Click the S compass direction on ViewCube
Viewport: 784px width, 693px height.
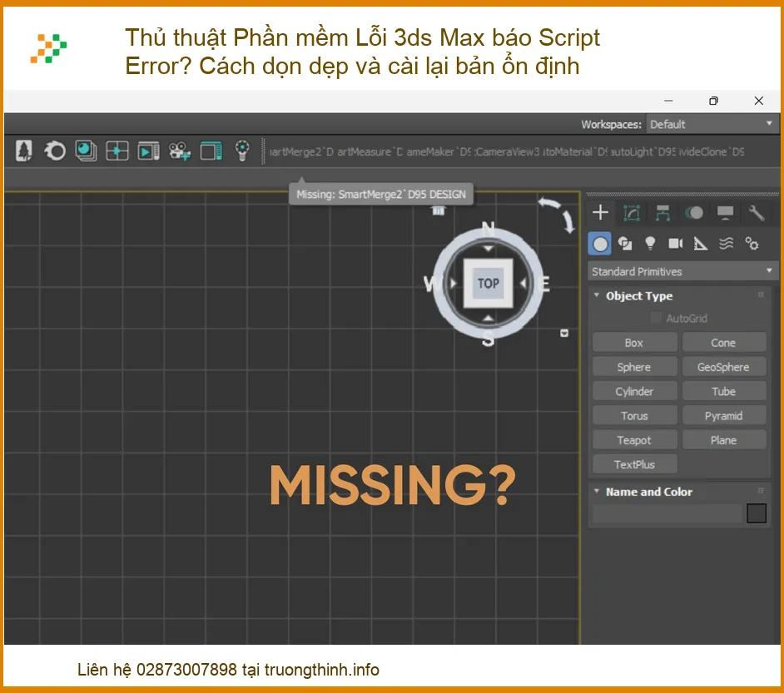click(x=488, y=339)
